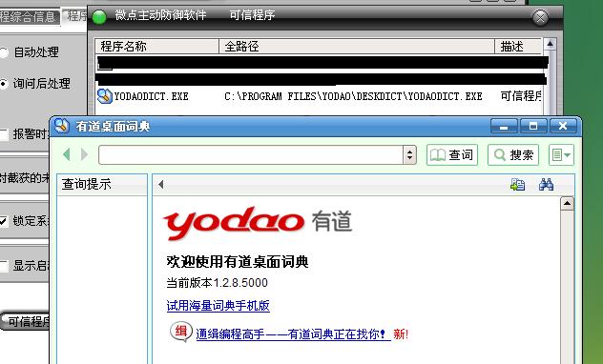The image size is (603, 364).
Task: Close the 可信程序 trusted programs dialog
Action: click(x=540, y=17)
